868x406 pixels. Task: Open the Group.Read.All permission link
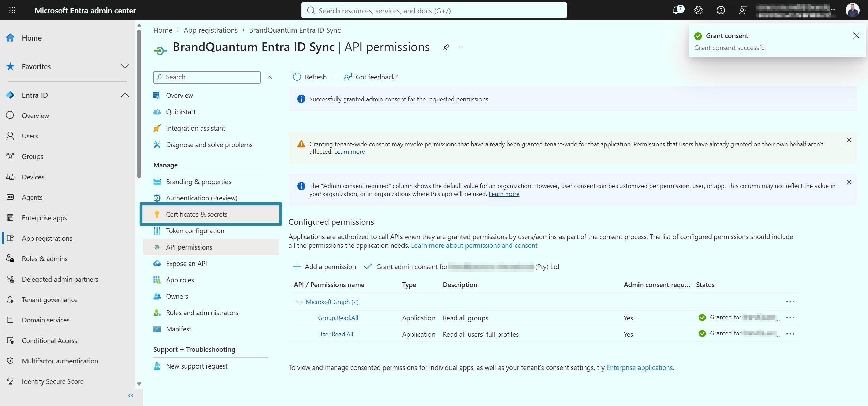point(338,318)
